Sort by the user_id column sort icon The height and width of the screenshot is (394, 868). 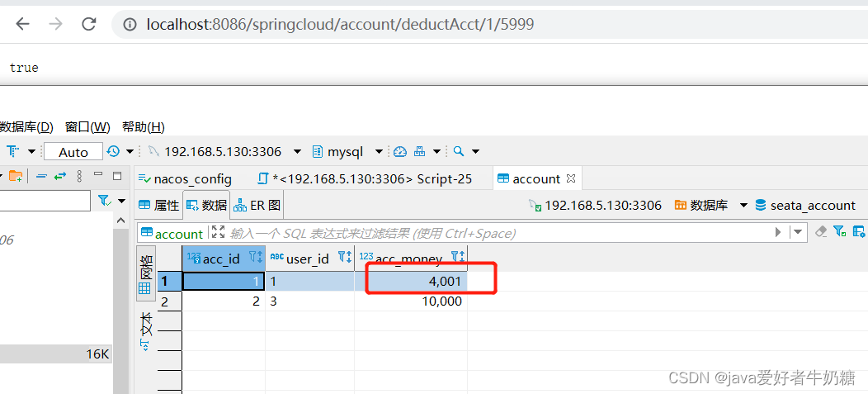coord(346,257)
